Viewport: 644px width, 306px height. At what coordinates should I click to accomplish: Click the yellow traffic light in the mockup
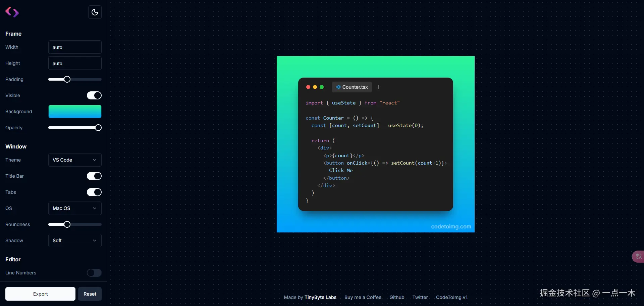(x=315, y=87)
